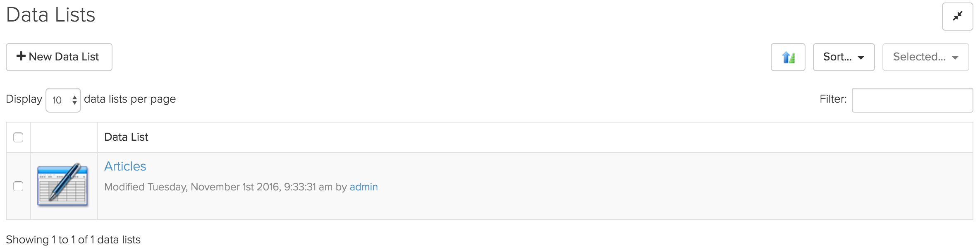The height and width of the screenshot is (250, 980).
Task: Open the admin user link
Action: coord(364,187)
